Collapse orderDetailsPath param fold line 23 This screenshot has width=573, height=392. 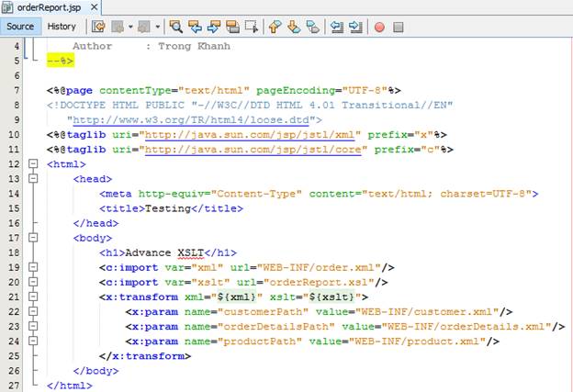(33, 326)
